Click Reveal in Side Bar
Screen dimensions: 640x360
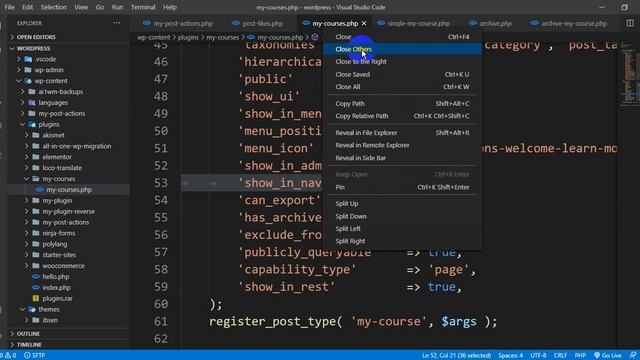pyautogui.click(x=402, y=158)
